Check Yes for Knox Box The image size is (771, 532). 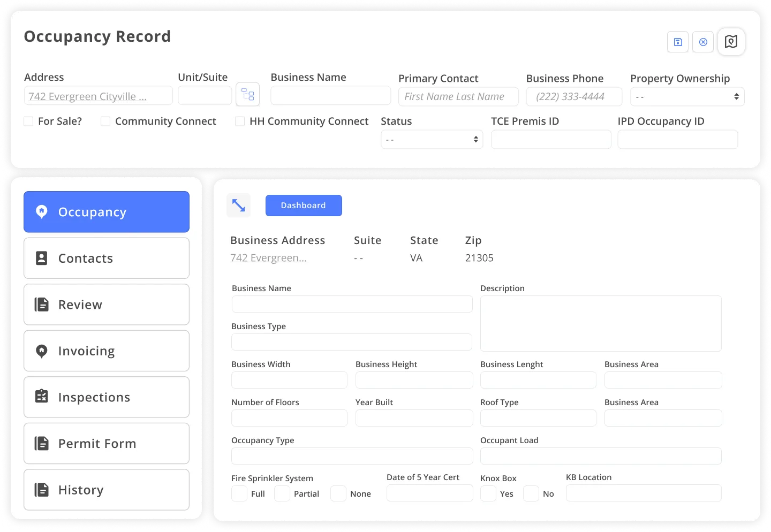point(488,493)
